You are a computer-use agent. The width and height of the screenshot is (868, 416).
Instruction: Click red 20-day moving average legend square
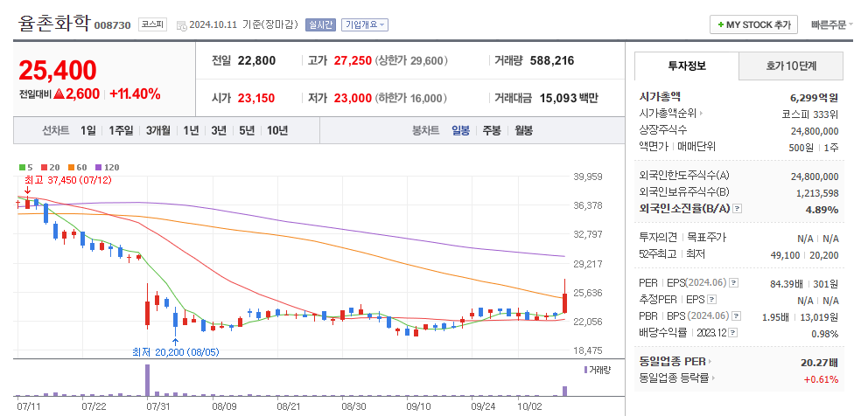point(44,167)
